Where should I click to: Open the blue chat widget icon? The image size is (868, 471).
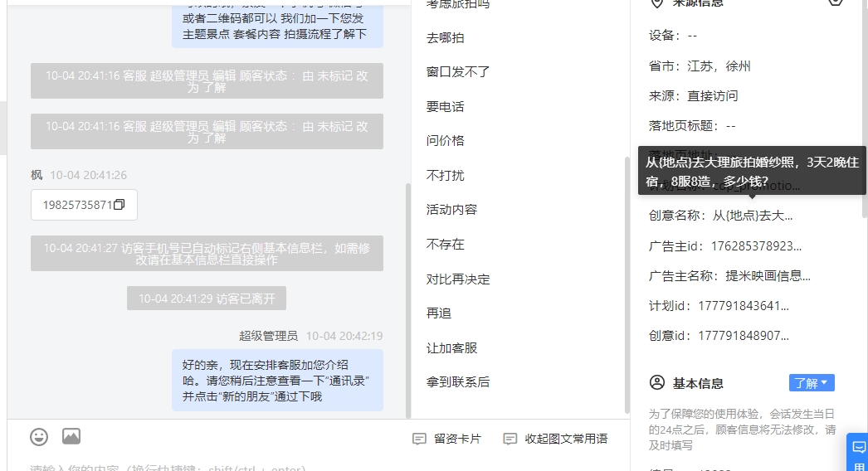(x=859, y=447)
